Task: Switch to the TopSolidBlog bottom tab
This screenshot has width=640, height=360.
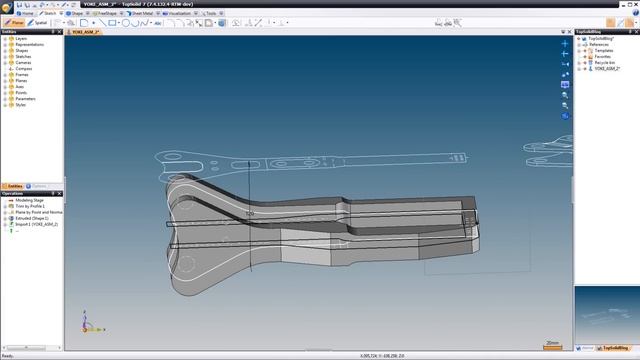Action: click(x=612, y=348)
